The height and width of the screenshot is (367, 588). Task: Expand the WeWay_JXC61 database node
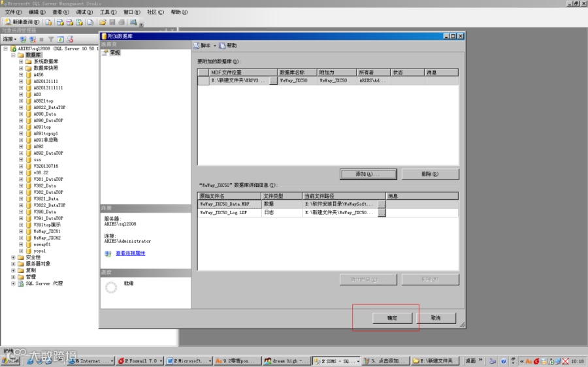click(x=21, y=231)
